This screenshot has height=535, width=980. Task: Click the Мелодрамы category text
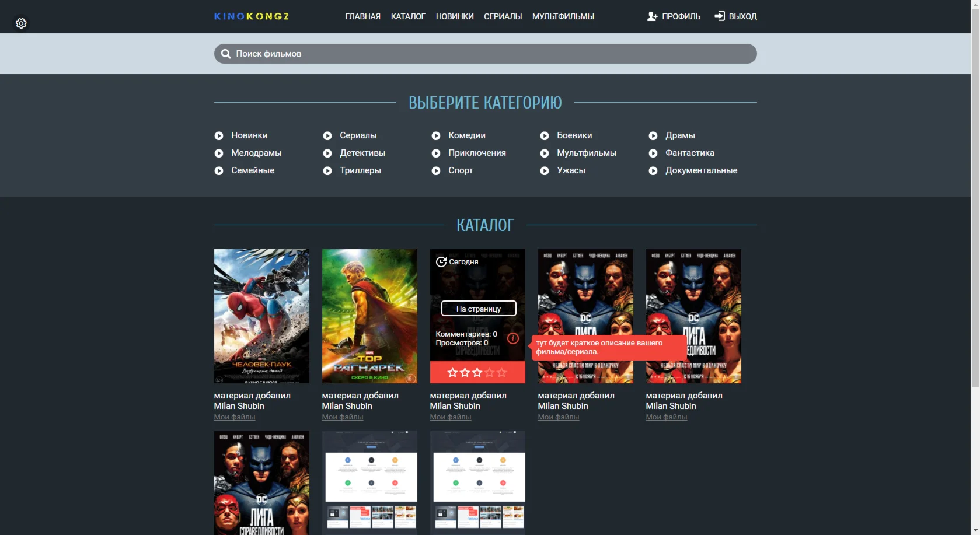(256, 153)
